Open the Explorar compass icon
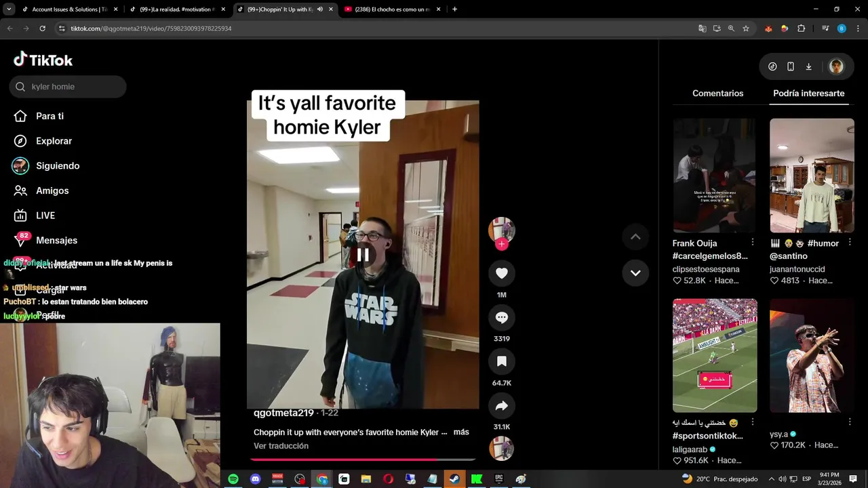This screenshot has width=868, height=488. pos(20,141)
